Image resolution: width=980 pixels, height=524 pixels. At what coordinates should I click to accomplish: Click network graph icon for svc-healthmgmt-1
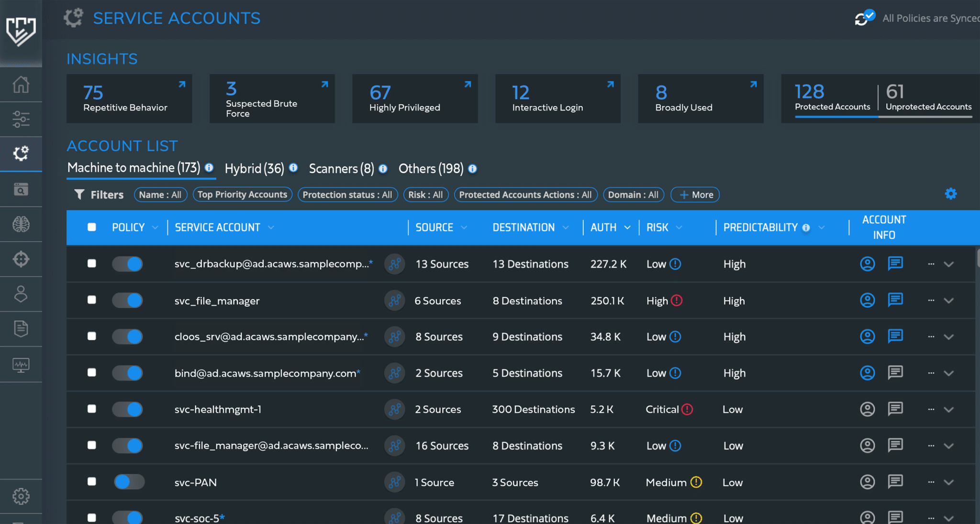pyautogui.click(x=394, y=409)
